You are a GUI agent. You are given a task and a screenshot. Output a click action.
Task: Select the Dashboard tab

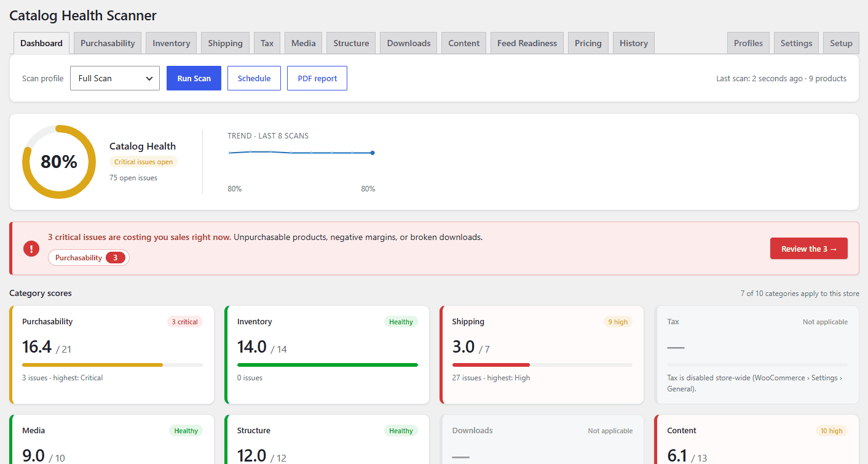(41, 43)
